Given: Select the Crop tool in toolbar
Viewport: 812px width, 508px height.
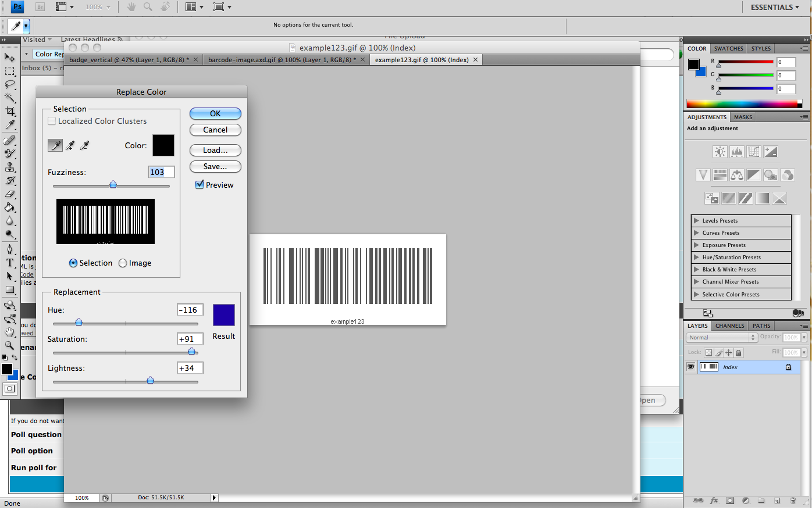Looking at the screenshot, I should [10, 111].
